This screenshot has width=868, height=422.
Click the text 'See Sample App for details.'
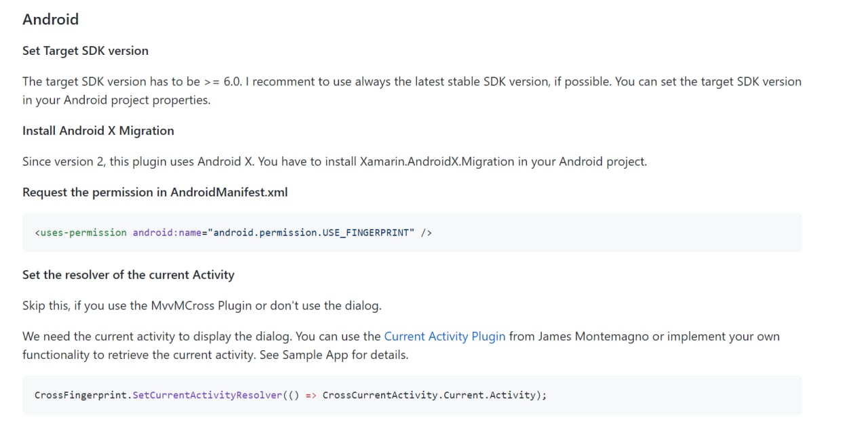[334, 354]
